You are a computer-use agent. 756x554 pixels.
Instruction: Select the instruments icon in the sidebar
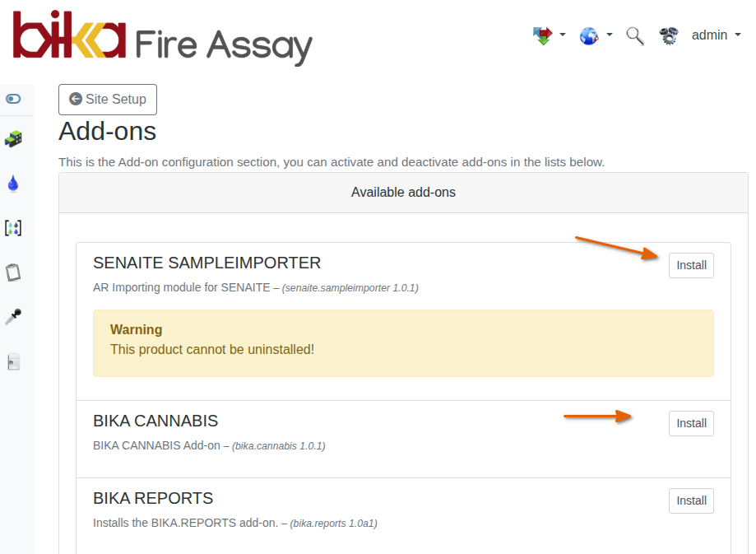(x=13, y=137)
